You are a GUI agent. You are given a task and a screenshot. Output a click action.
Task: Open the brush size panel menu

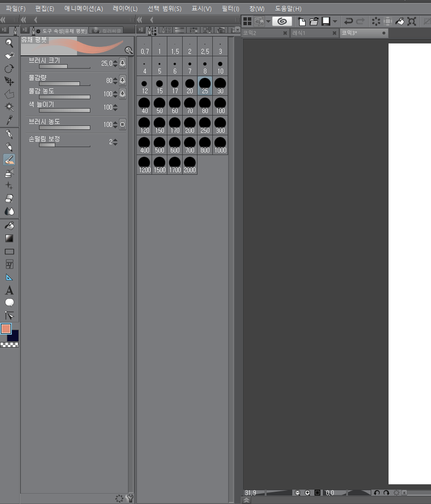pyautogui.click(x=141, y=30)
